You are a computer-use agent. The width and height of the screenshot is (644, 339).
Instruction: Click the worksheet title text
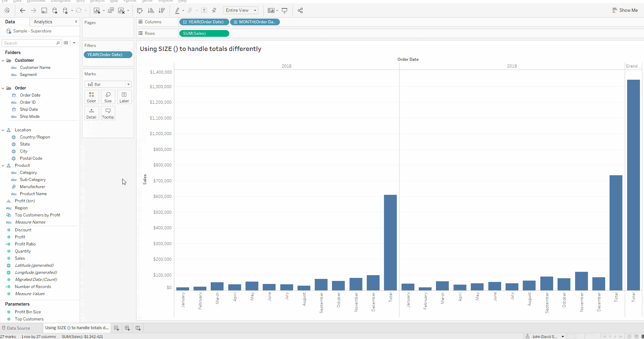tap(201, 49)
